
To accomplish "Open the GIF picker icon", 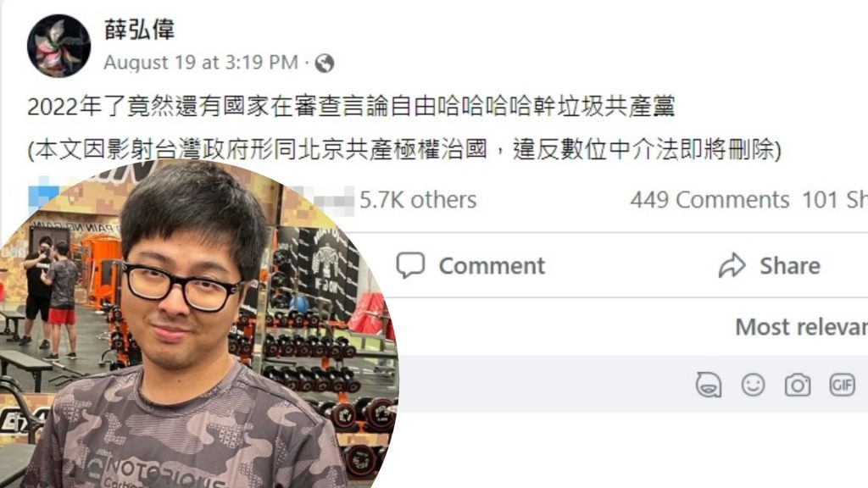I will pyautogui.click(x=842, y=385).
